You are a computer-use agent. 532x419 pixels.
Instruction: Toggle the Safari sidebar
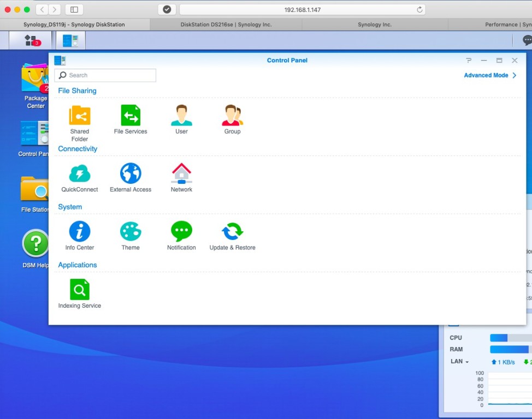point(74,9)
